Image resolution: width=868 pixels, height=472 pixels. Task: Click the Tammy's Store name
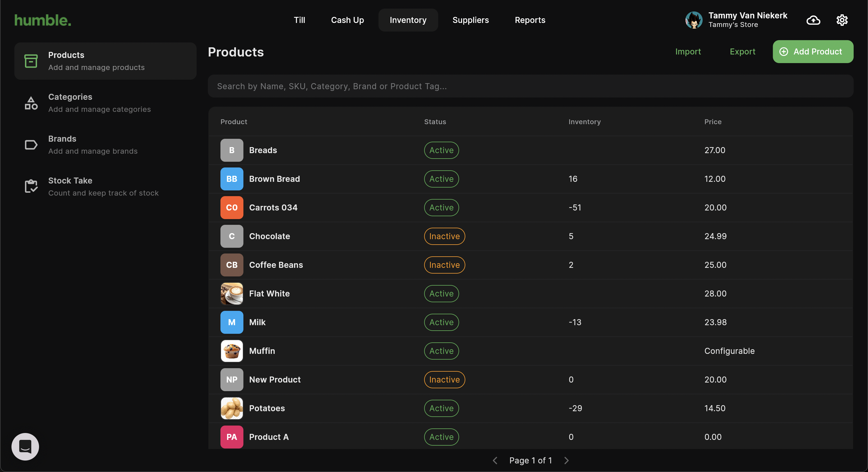click(x=733, y=25)
